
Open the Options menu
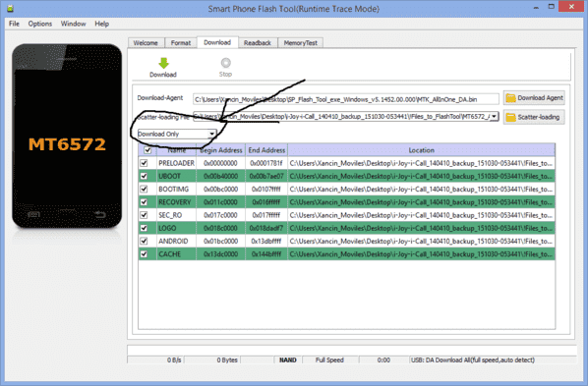(x=40, y=24)
